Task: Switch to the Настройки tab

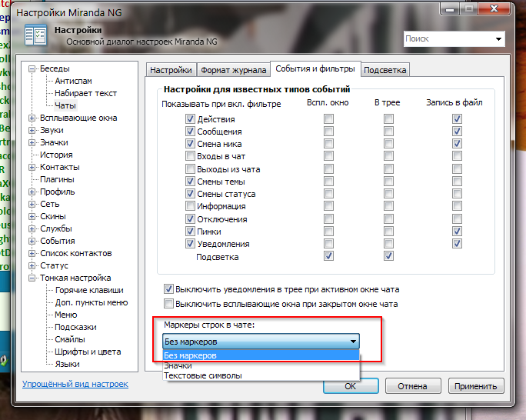Action: [x=171, y=70]
